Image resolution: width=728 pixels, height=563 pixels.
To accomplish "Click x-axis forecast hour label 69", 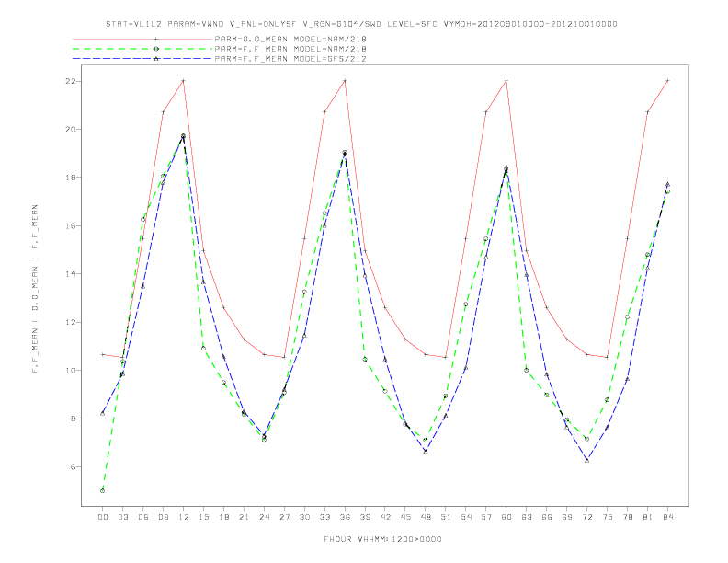I will point(567,517).
